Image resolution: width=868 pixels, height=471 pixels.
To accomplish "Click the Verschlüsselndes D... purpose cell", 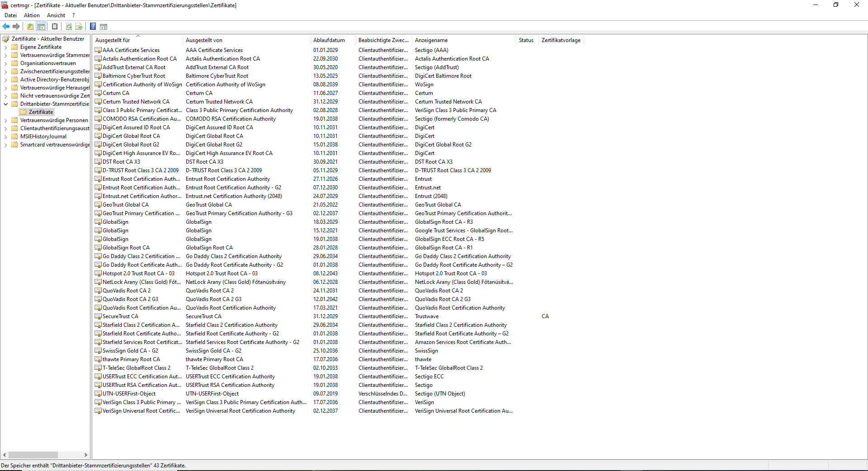I will (x=383, y=394).
